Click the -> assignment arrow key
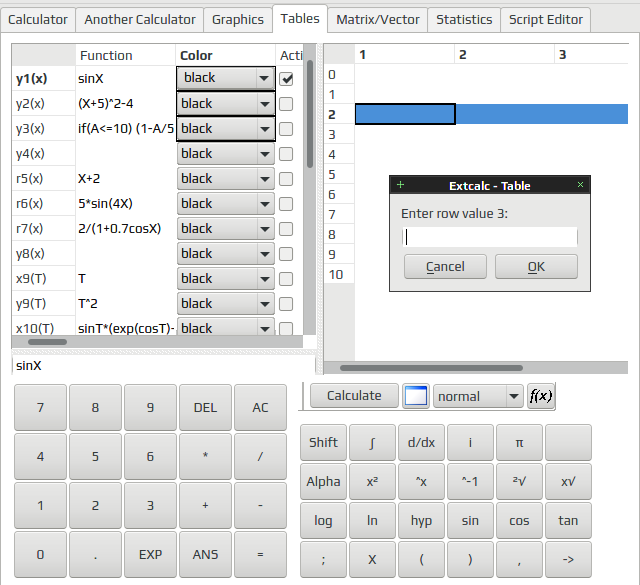 (x=568, y=559)
